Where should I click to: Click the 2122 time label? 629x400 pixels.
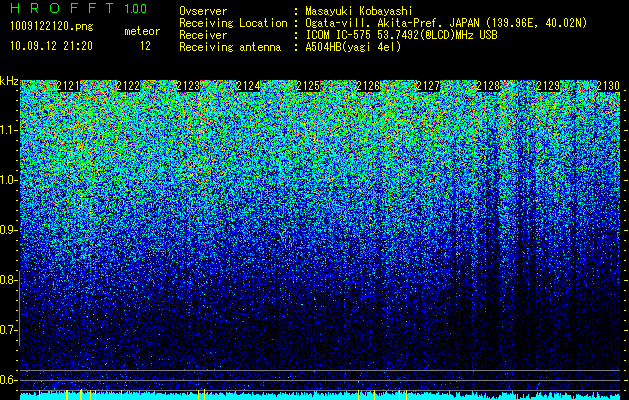[128, 86]
